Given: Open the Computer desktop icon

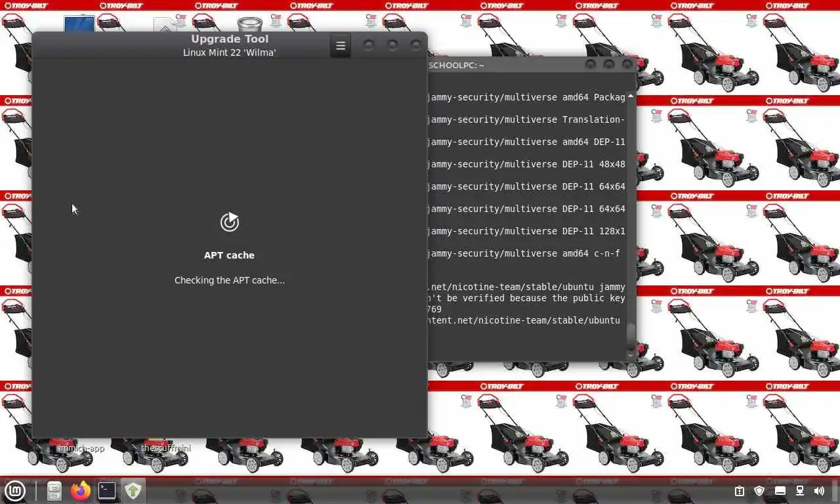Looking at the screenshot, I should coord(79,24).
